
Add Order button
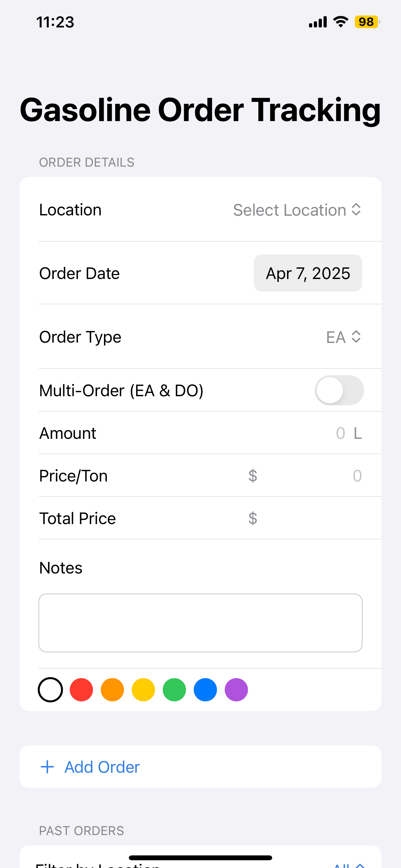tap(200, 767)
